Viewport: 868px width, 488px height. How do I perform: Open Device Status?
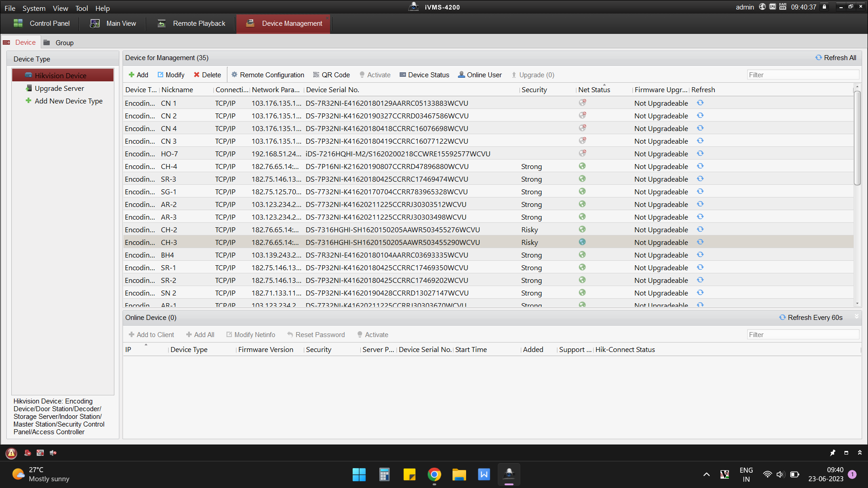(424, 75)
